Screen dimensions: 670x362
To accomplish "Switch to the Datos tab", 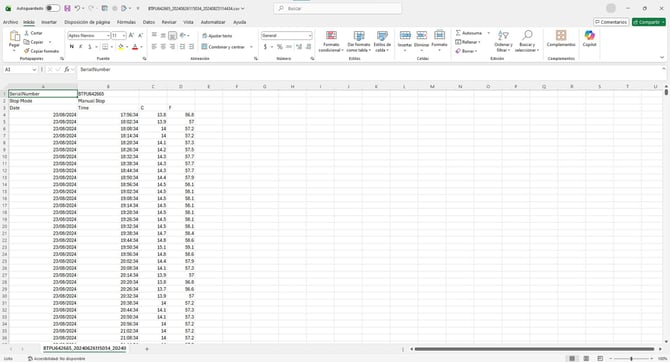I will (149, 22).
